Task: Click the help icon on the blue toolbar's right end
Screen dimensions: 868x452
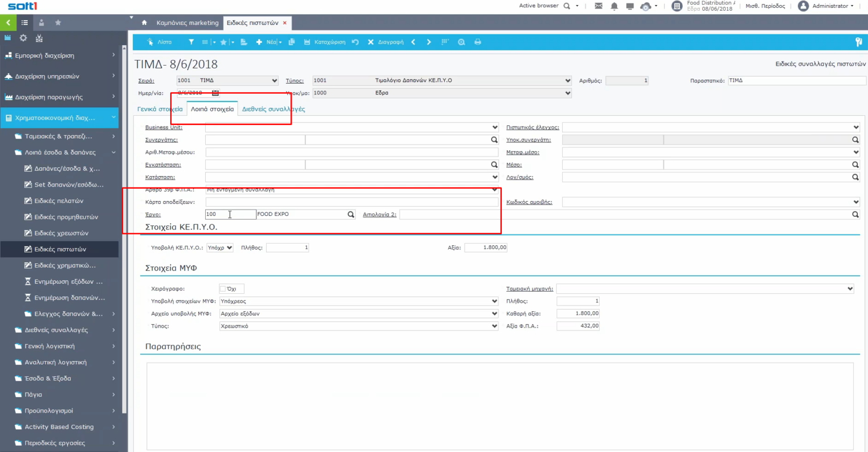Action: tap(858, 42)
